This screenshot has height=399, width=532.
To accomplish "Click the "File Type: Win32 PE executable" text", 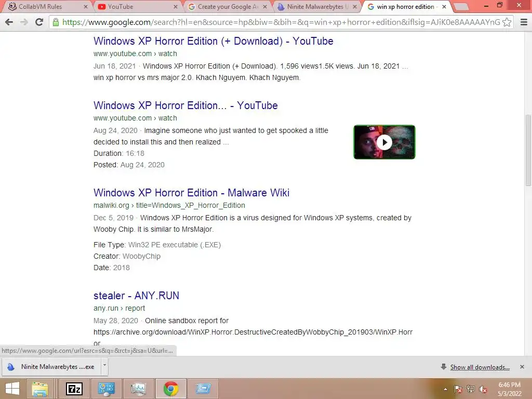I will point(157,245).
